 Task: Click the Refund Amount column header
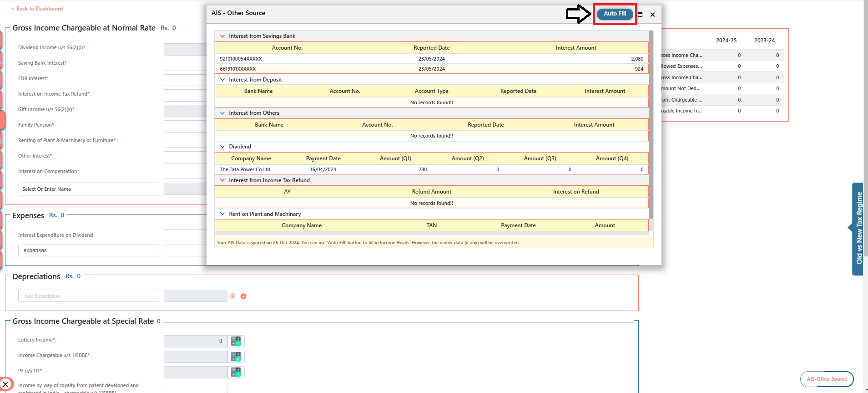pos(432,192)
